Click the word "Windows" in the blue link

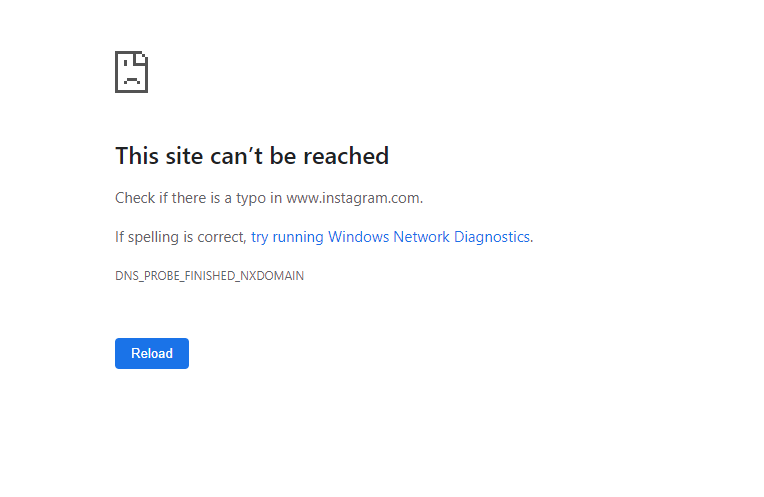pos(358,237)
